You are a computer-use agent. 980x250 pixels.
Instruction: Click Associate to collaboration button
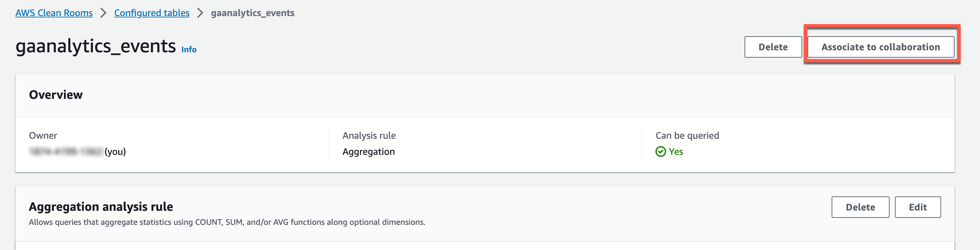tap(880, 47)
